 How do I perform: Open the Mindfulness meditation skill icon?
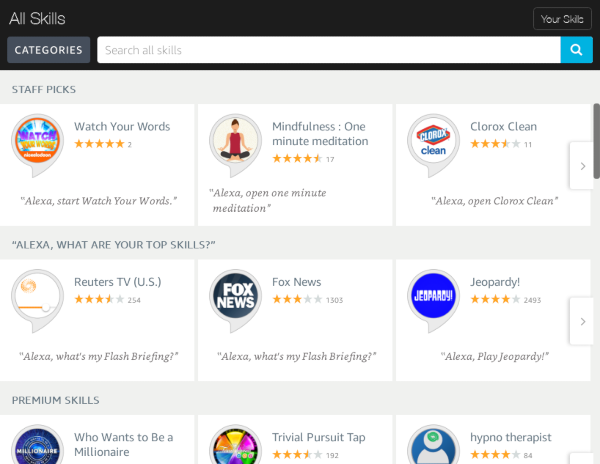point(235,145)
